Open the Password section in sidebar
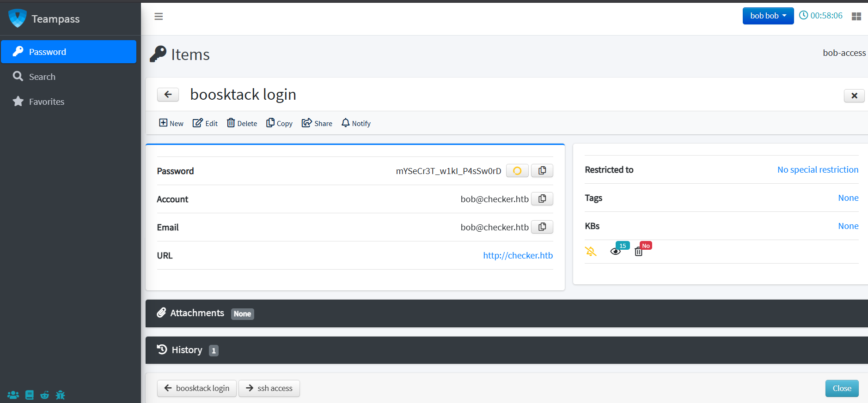Image resolution: width=868 pixels, height=403 pixels. coord(69,52)
